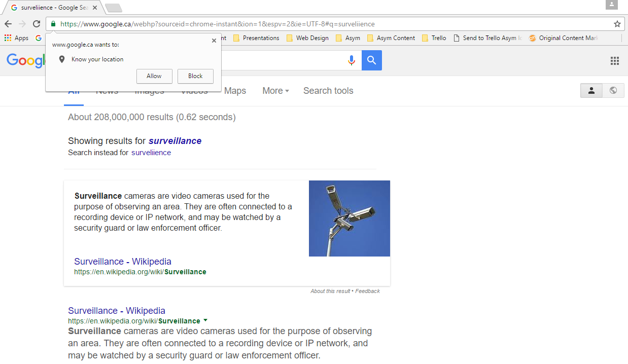Viewport: 628px width, 364px height.
Task: Block the location request
Action: click(x=195, y=76)
